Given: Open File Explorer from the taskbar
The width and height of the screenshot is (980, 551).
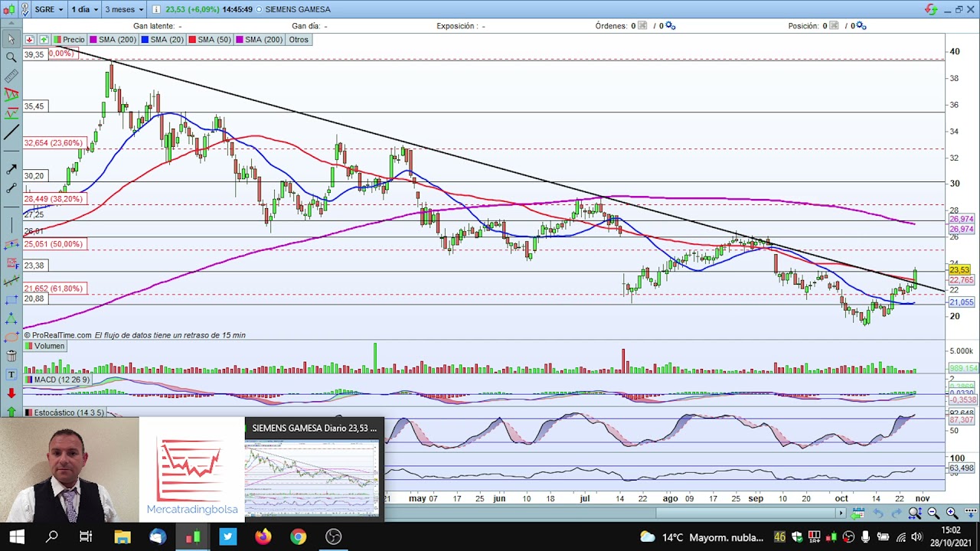Looking at the screenshot, I should 122,536.
